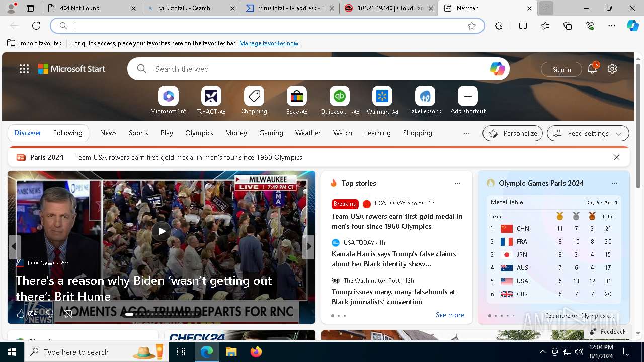The image size is (644, 362).
Task: Open the Walmart ad shortcut
Action: pos(382,101)
